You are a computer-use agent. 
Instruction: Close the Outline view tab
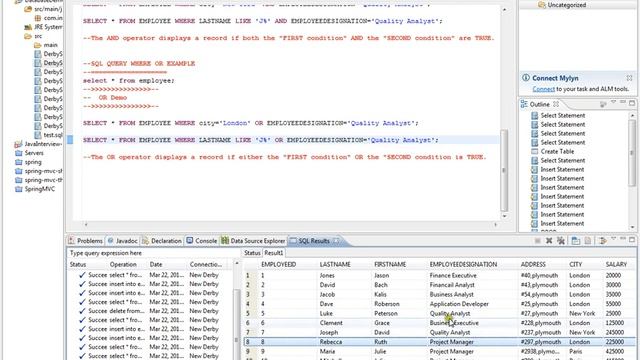pos(556,104)
